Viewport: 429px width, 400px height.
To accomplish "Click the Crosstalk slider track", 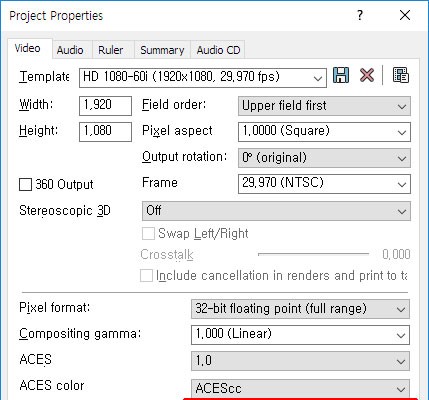I will [313, 254].
